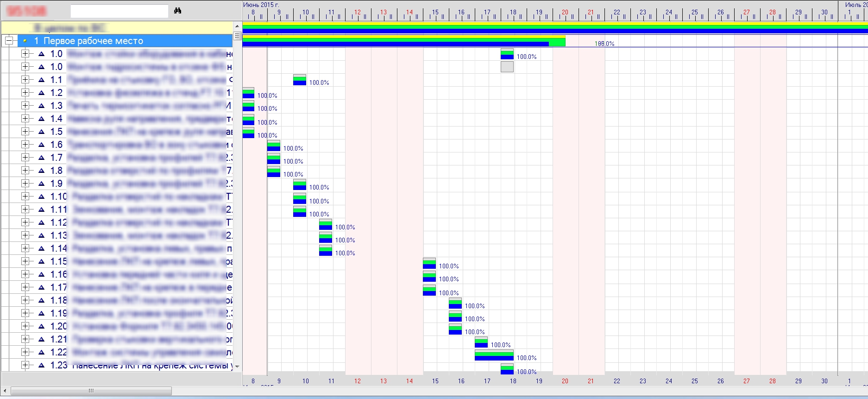Expand tree node for row 1.10
The image size is (868, 399).
point(25,196)
